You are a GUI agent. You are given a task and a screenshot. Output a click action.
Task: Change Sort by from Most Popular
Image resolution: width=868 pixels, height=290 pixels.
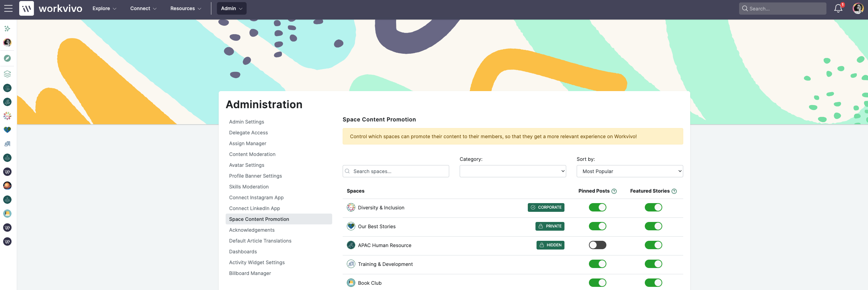click(629, 171)
